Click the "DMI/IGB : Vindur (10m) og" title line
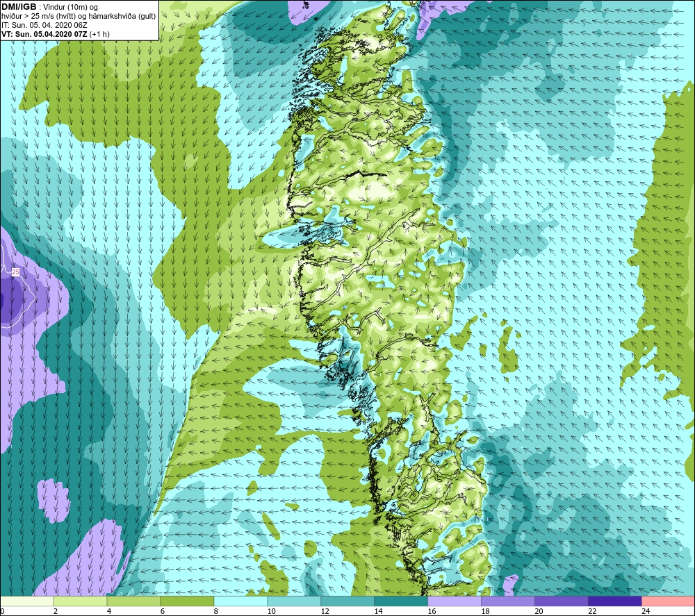Viewport: 695px width, 616px height. [49, 7]
